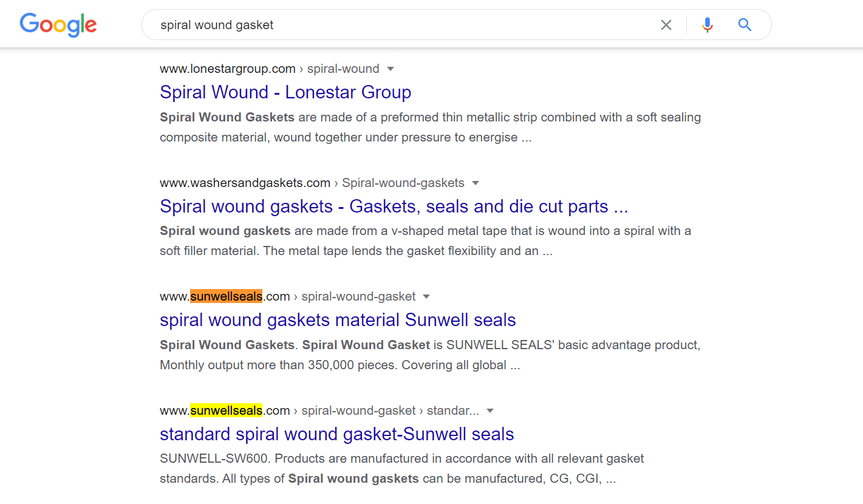The height and width of the screenshot is (504, 863).
Task: Click the orange-highlighted sunwellseals URL
Action: pos(226,296)
